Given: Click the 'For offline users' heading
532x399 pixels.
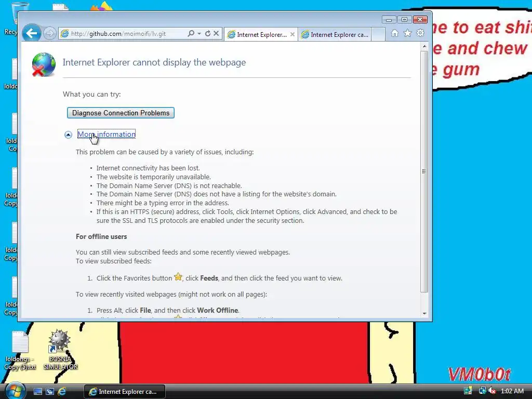Looking at the screenshot, I should pos(101,236).
